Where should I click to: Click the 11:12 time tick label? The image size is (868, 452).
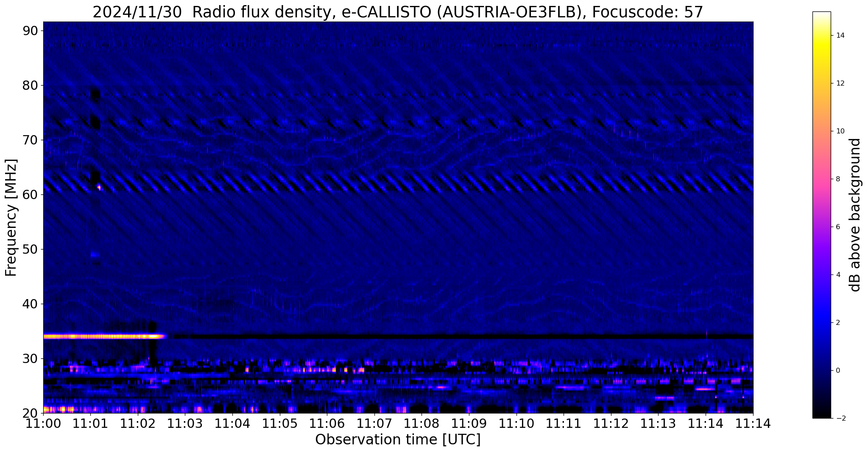[x=611, y=423]
